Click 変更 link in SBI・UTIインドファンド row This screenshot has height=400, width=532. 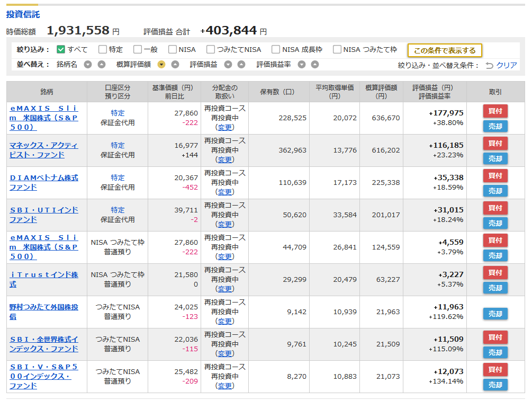coord(224,224)
